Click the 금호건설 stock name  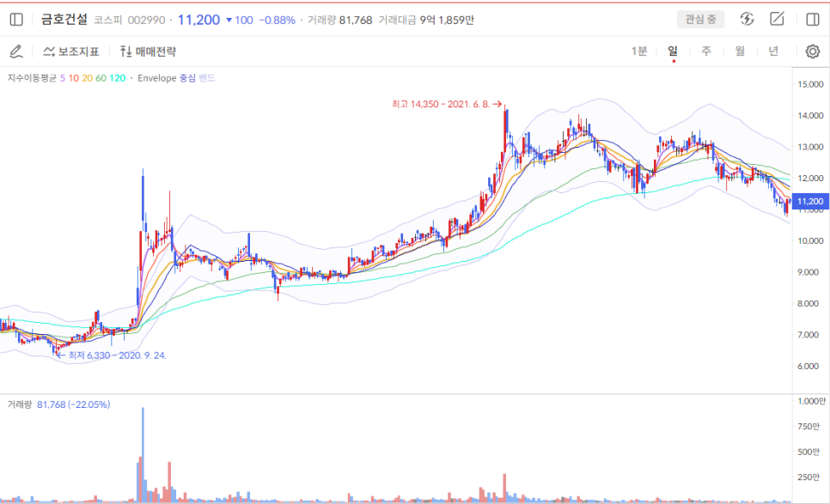point(64,20)
